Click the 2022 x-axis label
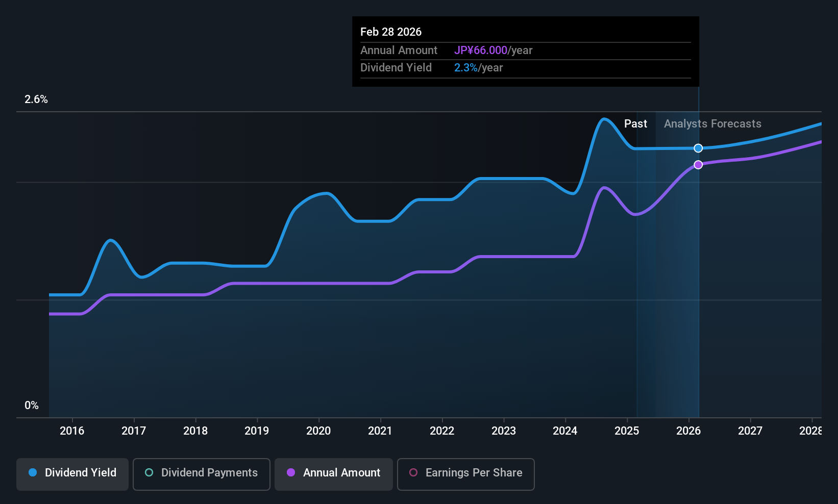The height and width of the screenshot is (504, 838). coord(442,431)
